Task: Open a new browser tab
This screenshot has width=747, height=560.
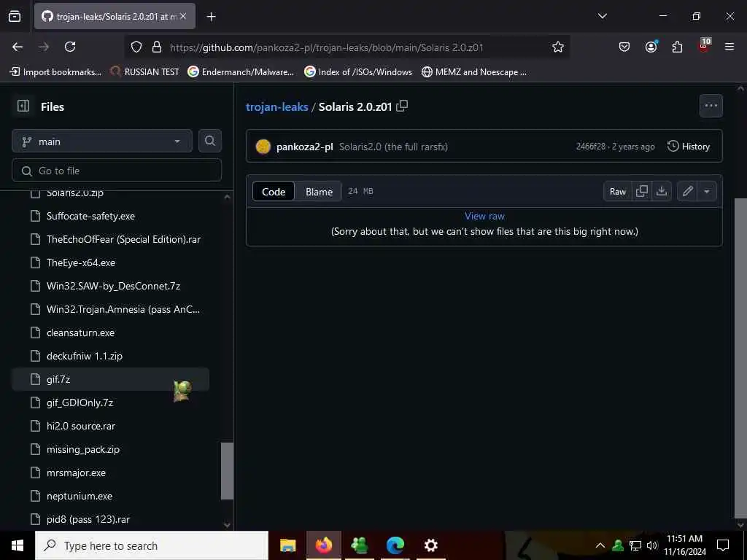Action: click(211, 17)
